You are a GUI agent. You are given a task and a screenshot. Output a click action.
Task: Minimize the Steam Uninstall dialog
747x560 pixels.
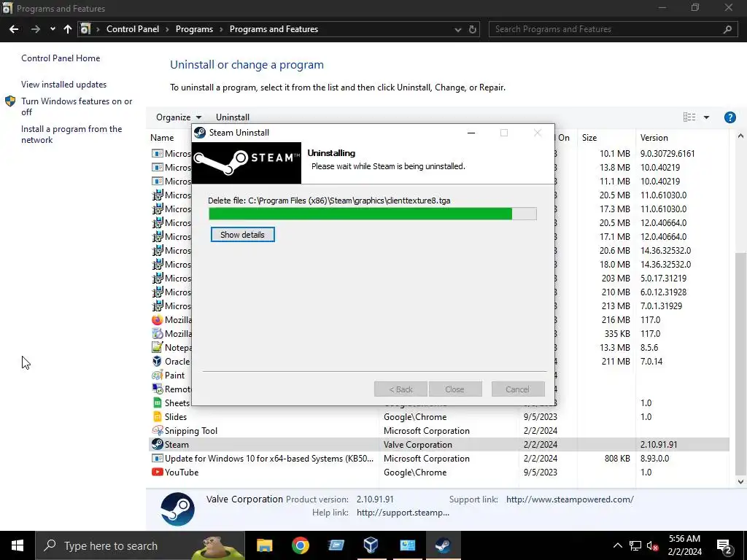471,133
